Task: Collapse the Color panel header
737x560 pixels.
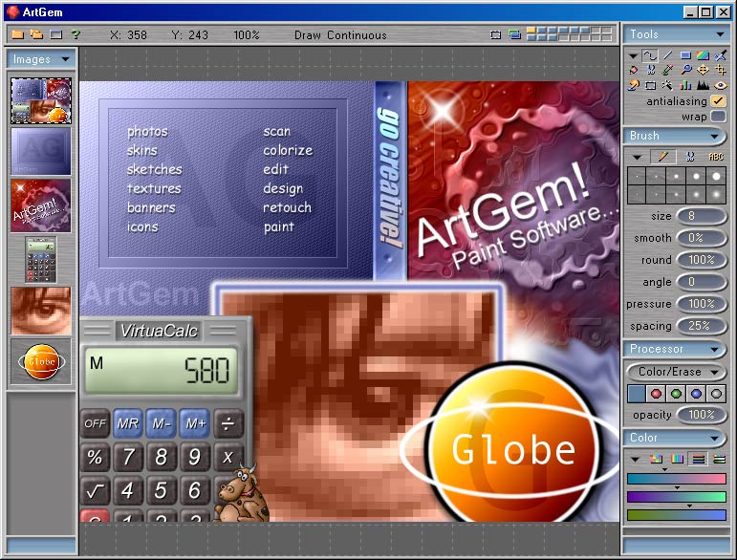Action: tap(675, 438)
